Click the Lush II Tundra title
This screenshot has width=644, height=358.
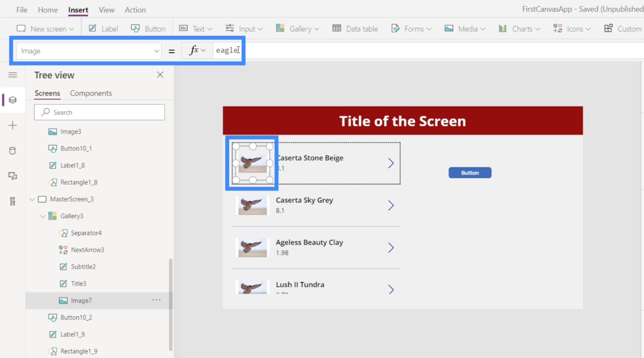[x=300, y=284]
